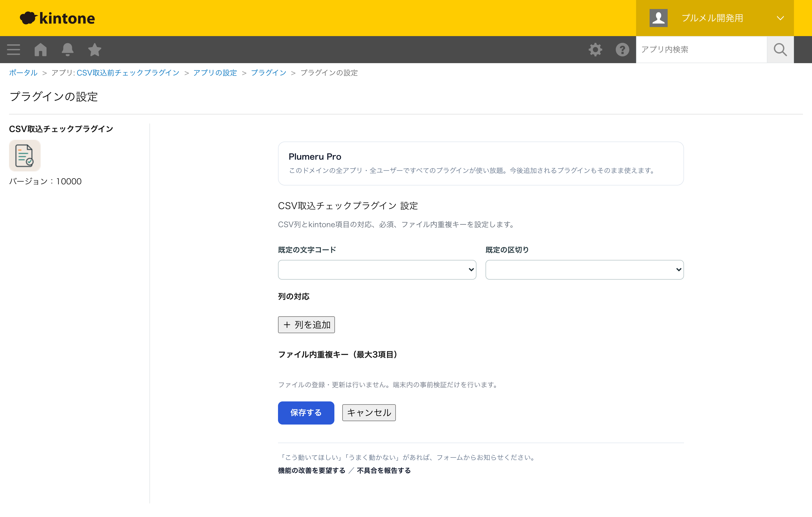Click the プラグインの設定 page title
This screenshot has width=812, height=517.
(54, 96)
